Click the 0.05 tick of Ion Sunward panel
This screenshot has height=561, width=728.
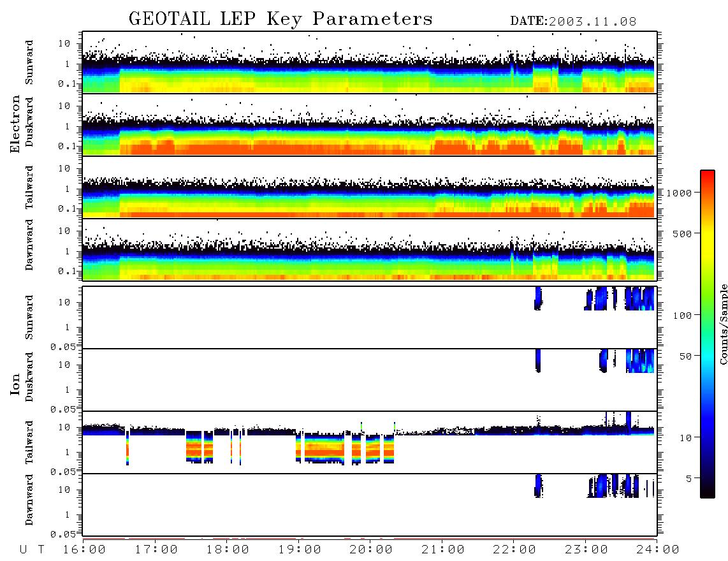point(62,346)
